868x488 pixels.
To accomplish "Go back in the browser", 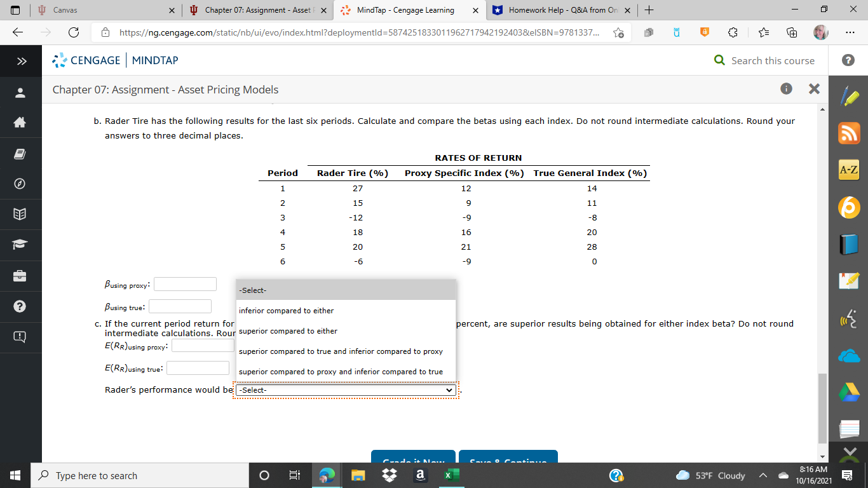I will coord(18,32).
